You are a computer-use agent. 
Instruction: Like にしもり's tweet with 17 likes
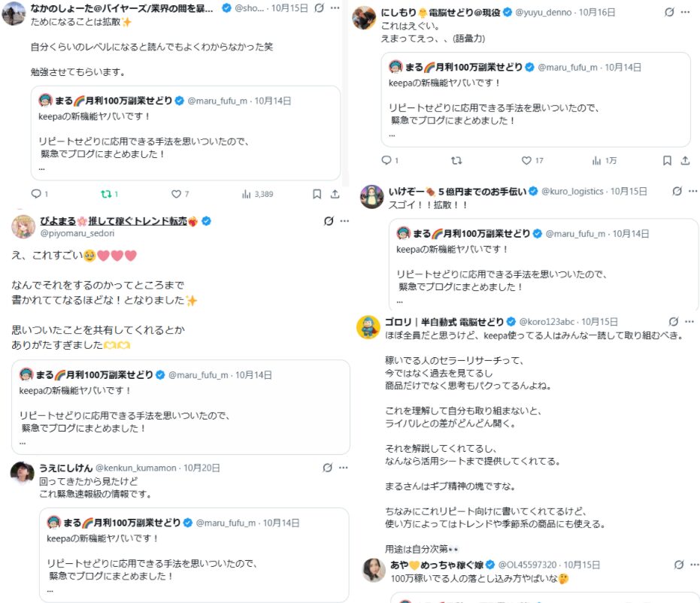[526, 160]
